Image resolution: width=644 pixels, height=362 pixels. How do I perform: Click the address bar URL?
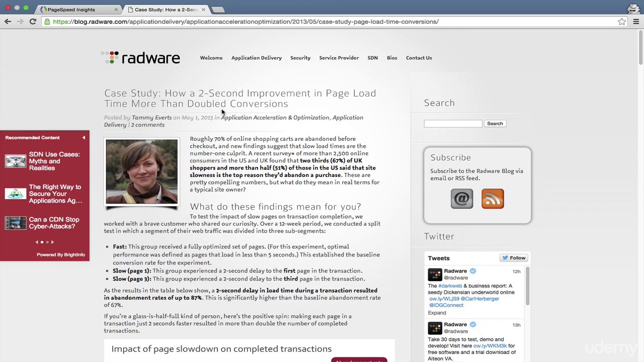coord(246,22)
